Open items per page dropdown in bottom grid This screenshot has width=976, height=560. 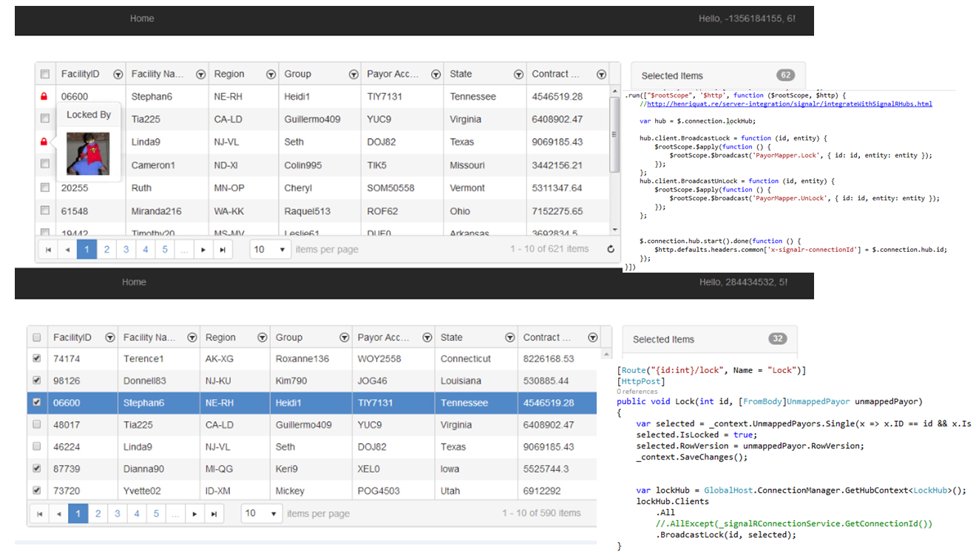point(262,513)
